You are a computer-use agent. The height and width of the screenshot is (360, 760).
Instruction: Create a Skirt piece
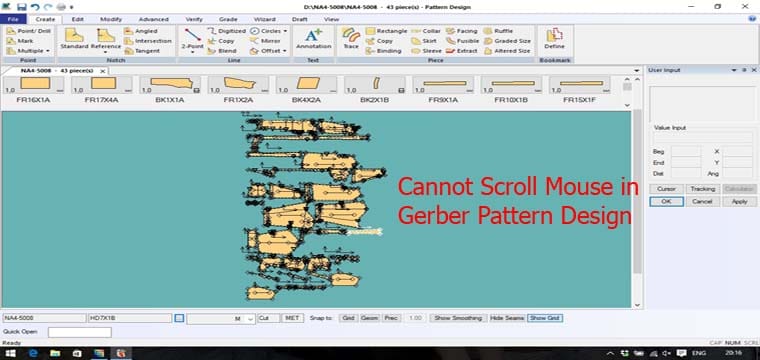click(x=424, y=41)
